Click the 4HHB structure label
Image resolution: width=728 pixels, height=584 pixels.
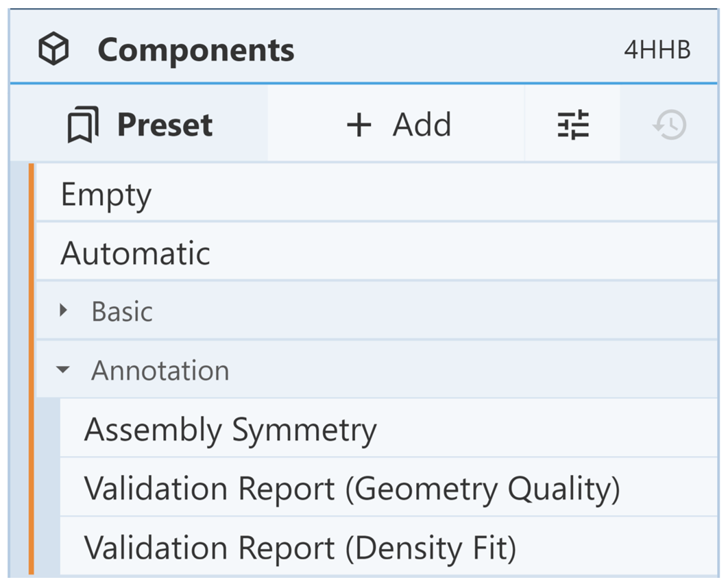tap(657, 50)
